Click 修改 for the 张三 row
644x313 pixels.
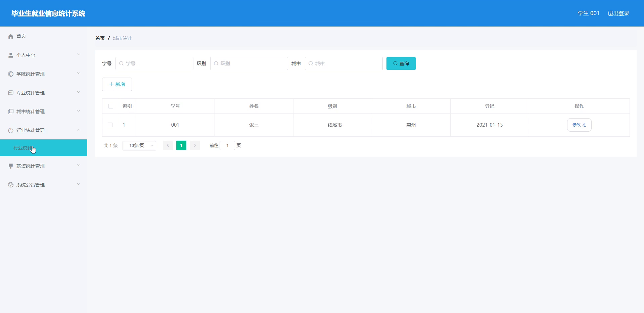pos(579,125)
